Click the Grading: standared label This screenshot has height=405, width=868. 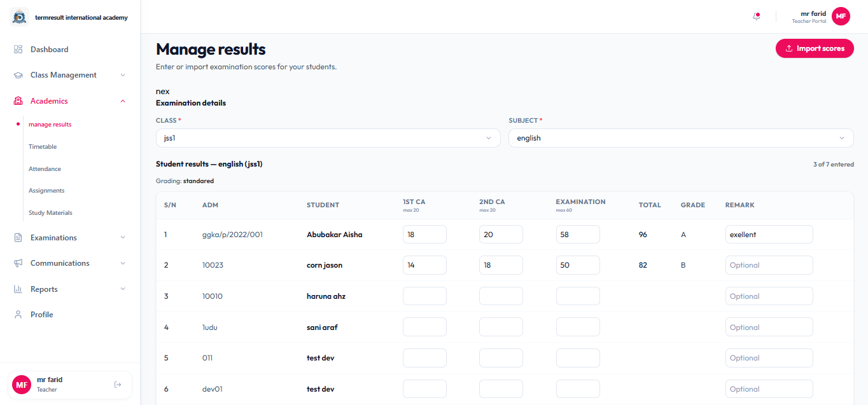tap(185, 181)
